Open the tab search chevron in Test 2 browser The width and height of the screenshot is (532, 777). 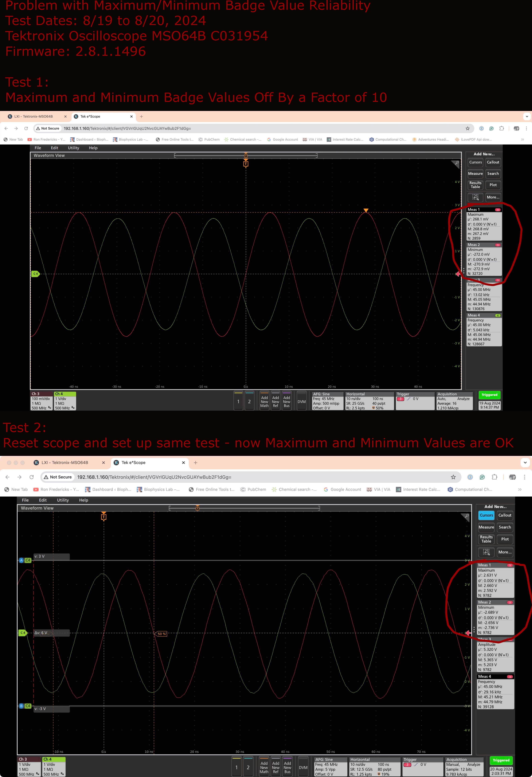(x=525, y=462)
